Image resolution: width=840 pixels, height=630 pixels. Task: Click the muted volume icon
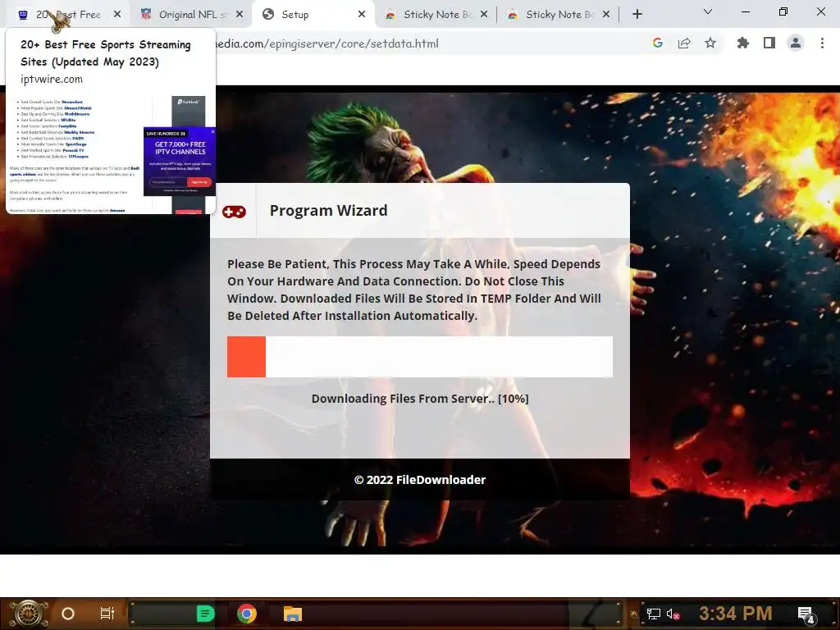tap(673, 614)
